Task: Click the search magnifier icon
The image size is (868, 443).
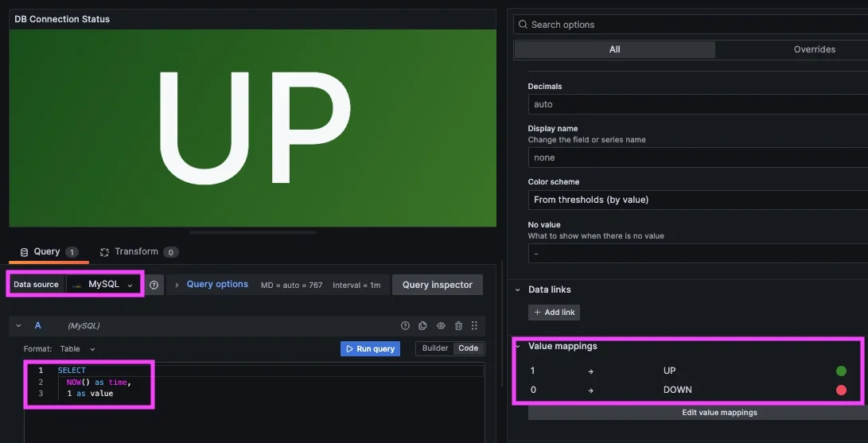Action: point(524,25)
